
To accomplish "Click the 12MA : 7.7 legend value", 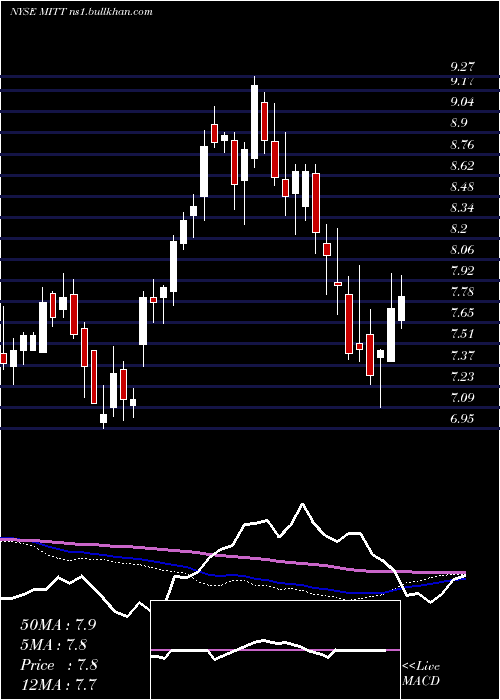I will point(58,685).
